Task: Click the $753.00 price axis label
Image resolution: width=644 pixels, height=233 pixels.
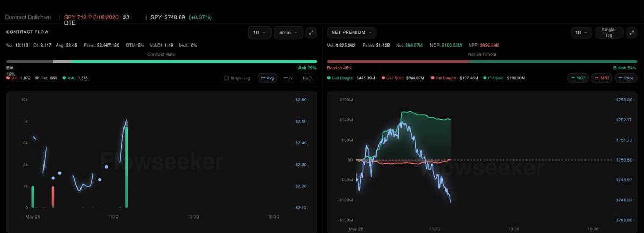Action: click(623, 100)
